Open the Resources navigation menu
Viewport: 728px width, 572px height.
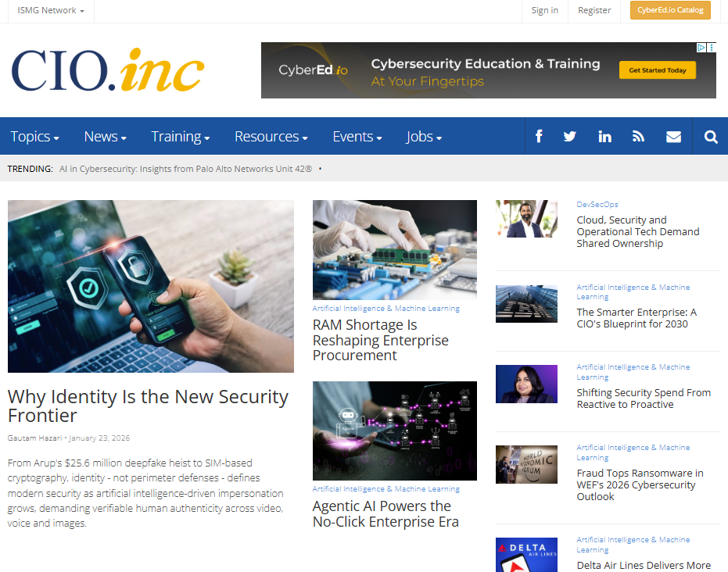271,137
